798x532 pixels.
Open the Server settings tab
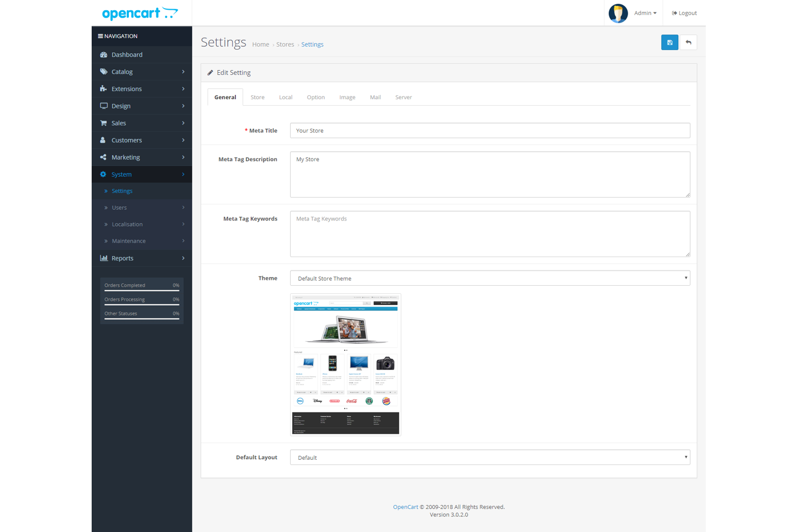tap(403, 97)
